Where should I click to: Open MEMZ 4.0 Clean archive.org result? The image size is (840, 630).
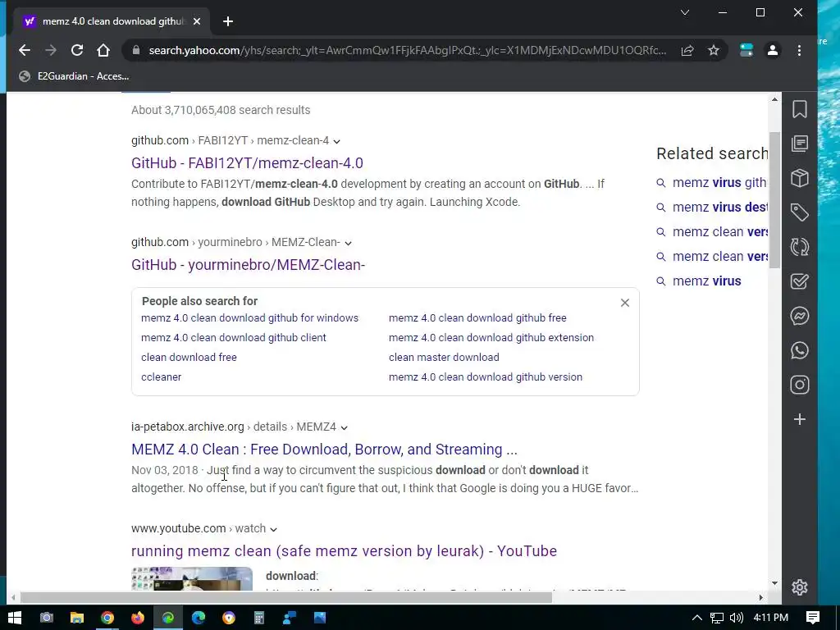(324, 449)
